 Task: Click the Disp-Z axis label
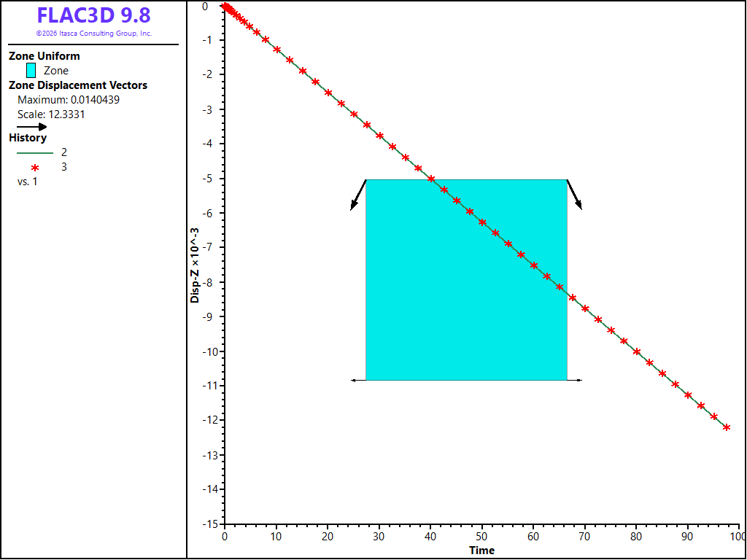click(195, 265)
